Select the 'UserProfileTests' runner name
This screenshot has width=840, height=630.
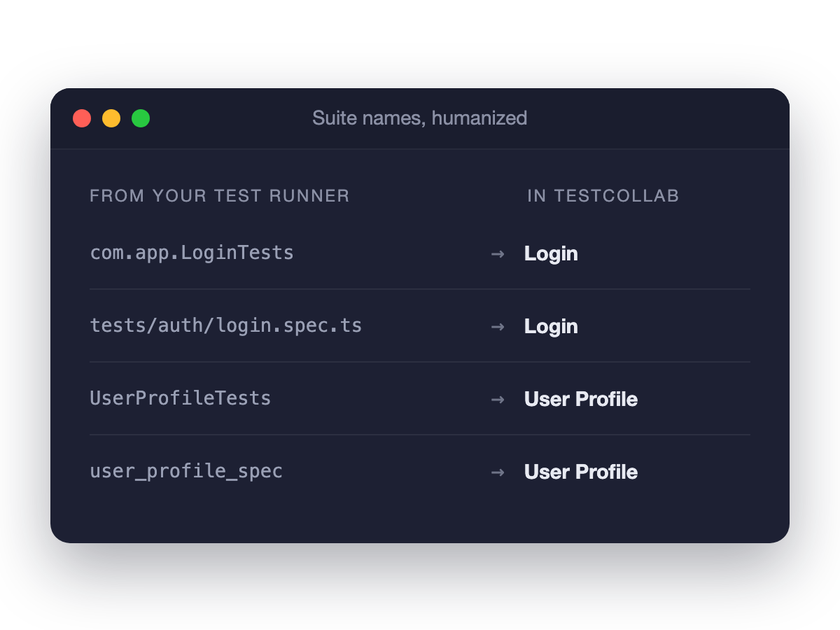tap(181, 398)
